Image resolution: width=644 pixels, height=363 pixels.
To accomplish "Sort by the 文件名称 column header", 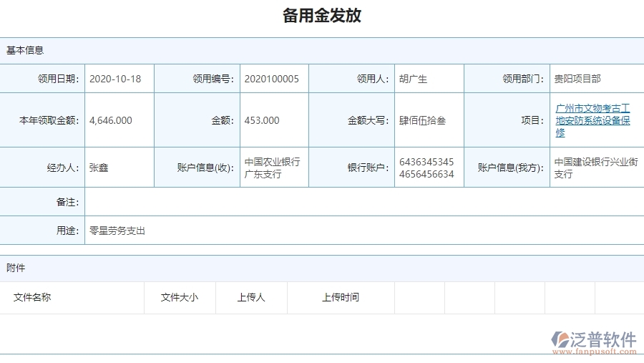I will 32,297.
